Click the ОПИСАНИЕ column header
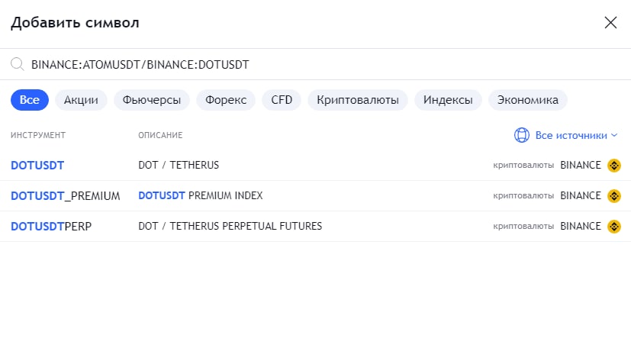 (x=160, y=135)
